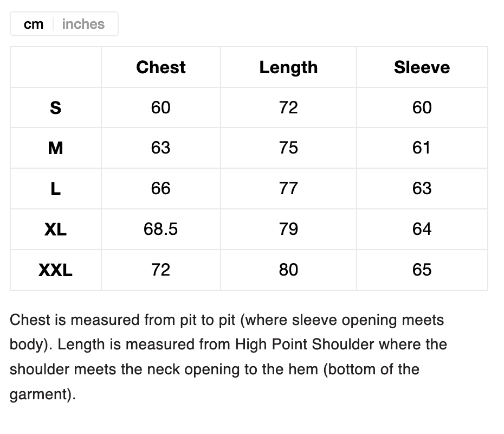504x434 pixels.
Task: Click the empty top-left table cell
Action: 55,67
